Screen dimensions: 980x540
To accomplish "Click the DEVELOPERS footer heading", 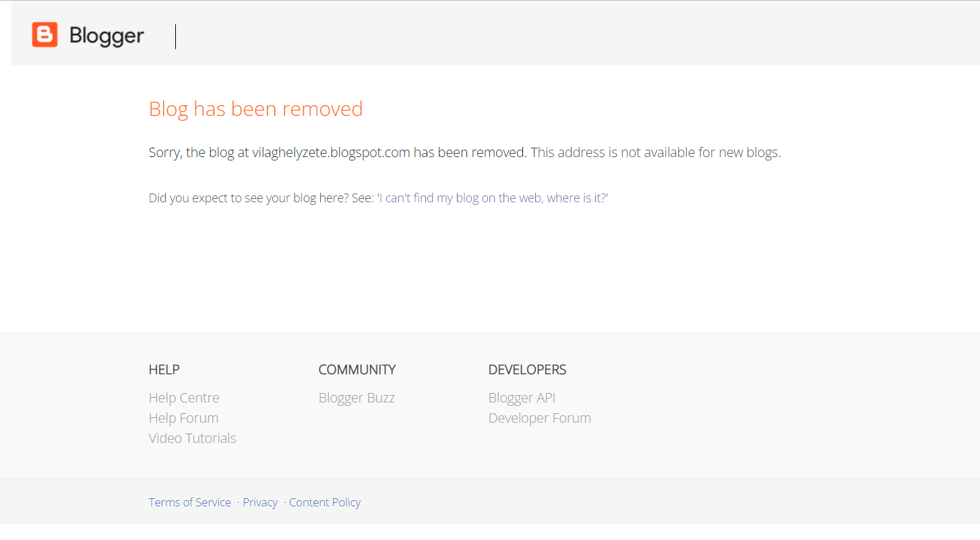I will [527, 369].
